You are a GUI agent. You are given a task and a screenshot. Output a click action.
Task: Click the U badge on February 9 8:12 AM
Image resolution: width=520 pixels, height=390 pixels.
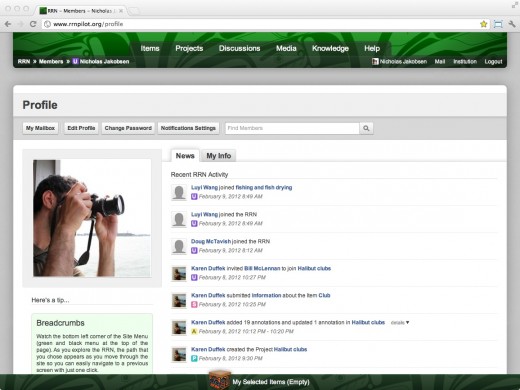tap(194, 250)
